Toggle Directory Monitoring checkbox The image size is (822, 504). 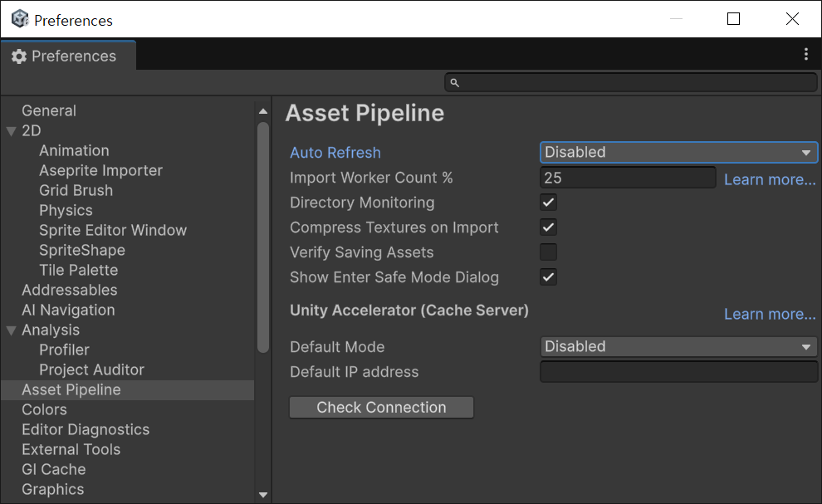click(548, 203)
